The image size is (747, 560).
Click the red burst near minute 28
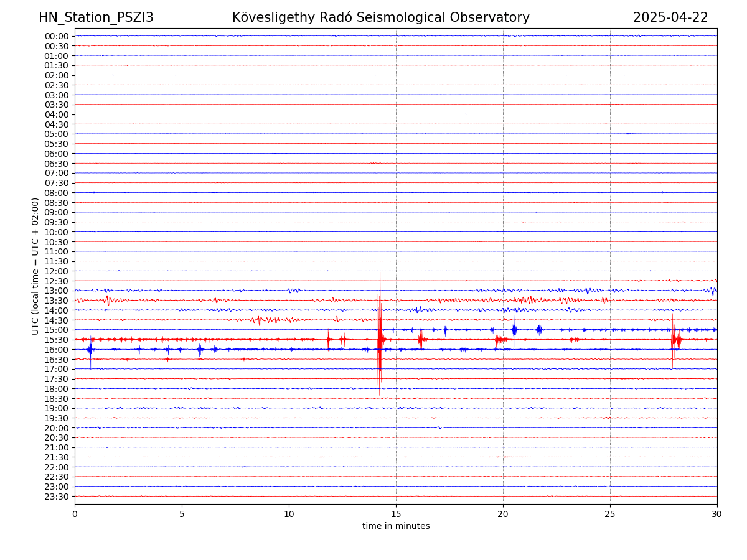coord(675,339)
